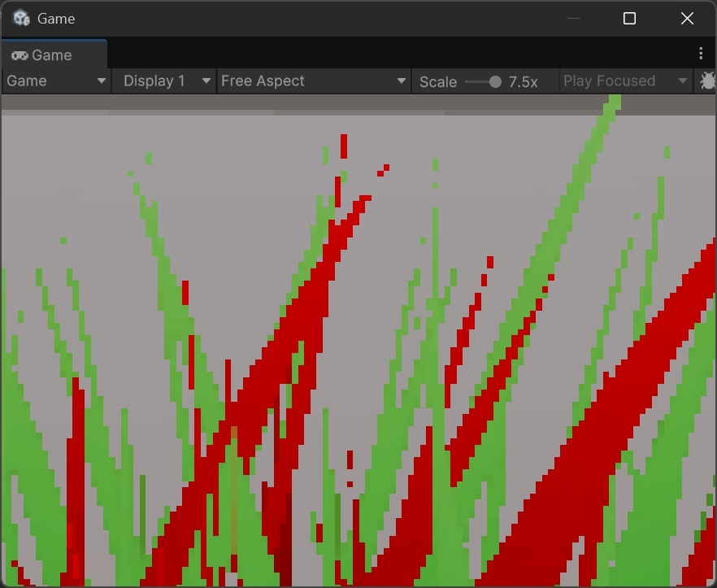Click inside the game render viewport
The image size is (717, 588).
358,340
